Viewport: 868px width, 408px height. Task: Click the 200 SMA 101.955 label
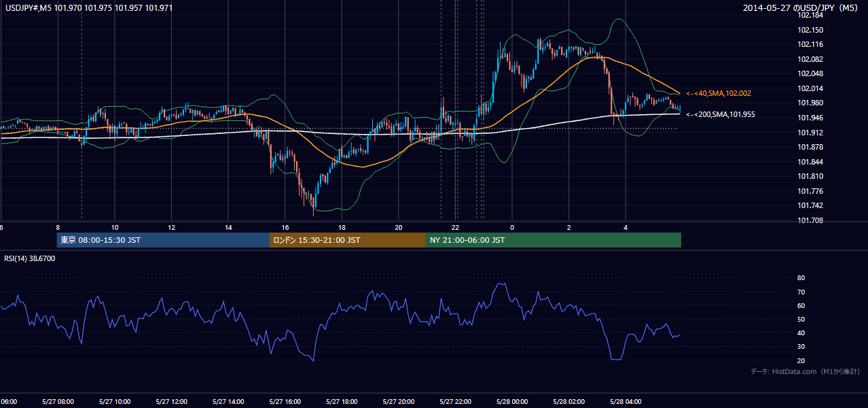pos(721,114)
